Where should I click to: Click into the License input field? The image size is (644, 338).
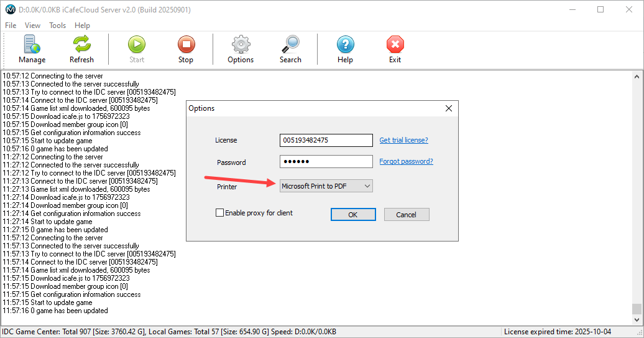(326, 140)
